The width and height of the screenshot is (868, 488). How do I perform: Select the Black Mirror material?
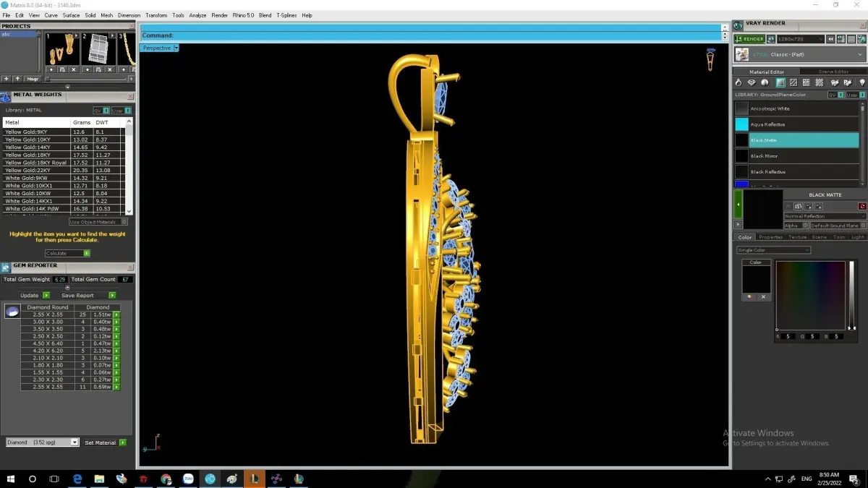[796, 156]
